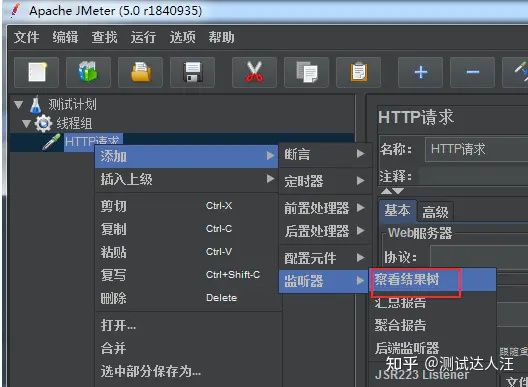The image size is (528, 387).
Task: Select 添加 in the context menu
Action: click(x=187, y=156)
